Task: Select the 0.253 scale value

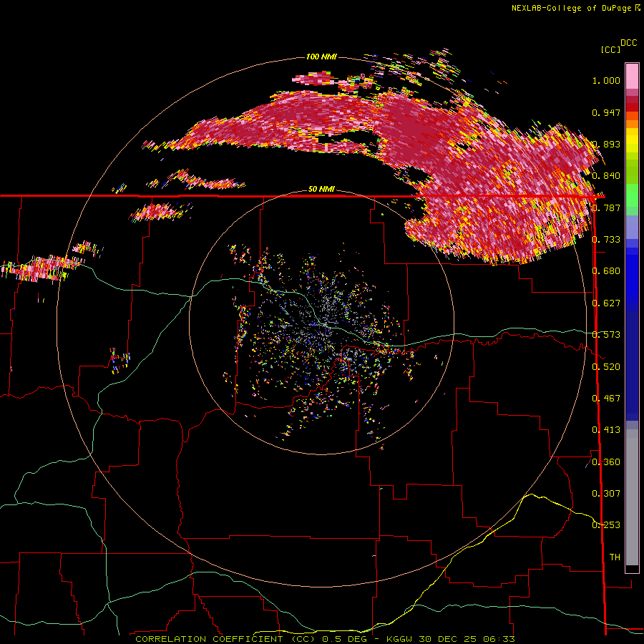Action: (606, 525)
